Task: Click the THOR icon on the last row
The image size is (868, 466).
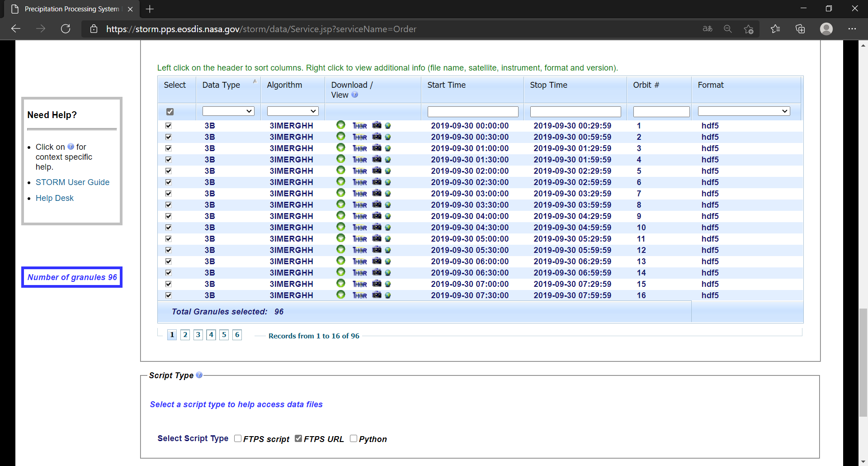Action: tap(359, 295)
